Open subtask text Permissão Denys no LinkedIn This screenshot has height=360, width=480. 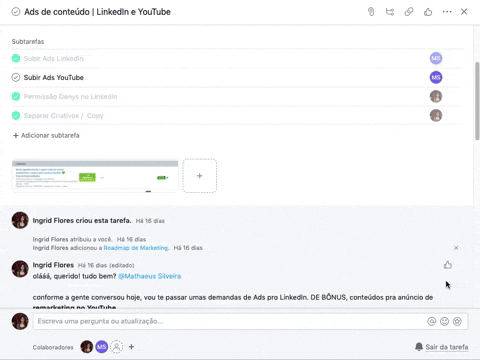click(70, 97)
